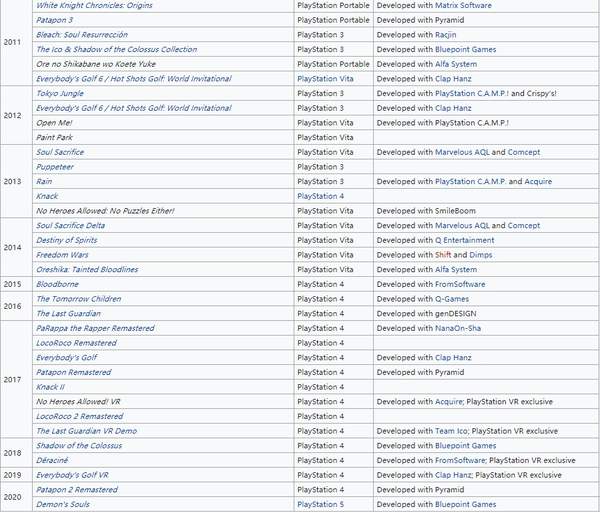This screenshot has height=513, width=600.
Task: Click the PlayStation 5 platform link
Action: (321, 504)
